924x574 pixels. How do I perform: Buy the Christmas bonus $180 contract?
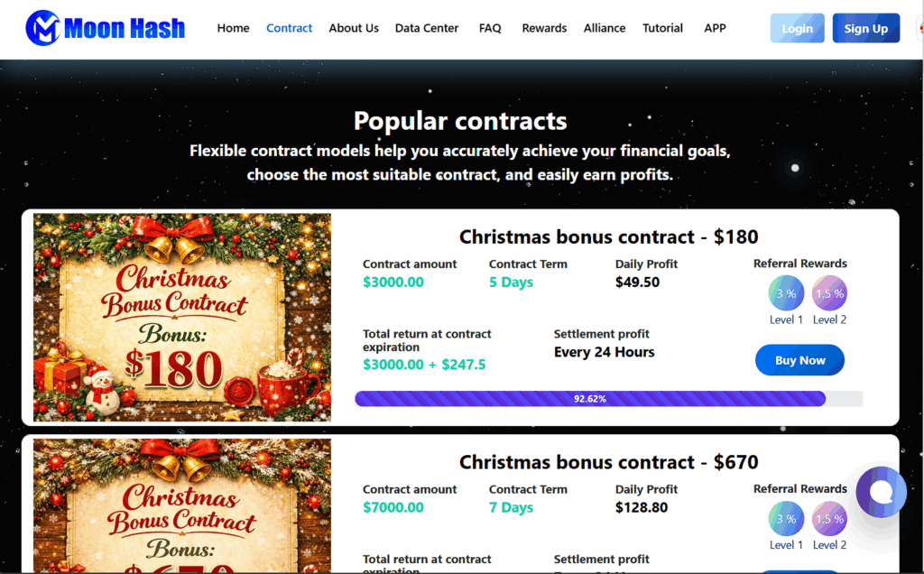click(x=799, y=360)
